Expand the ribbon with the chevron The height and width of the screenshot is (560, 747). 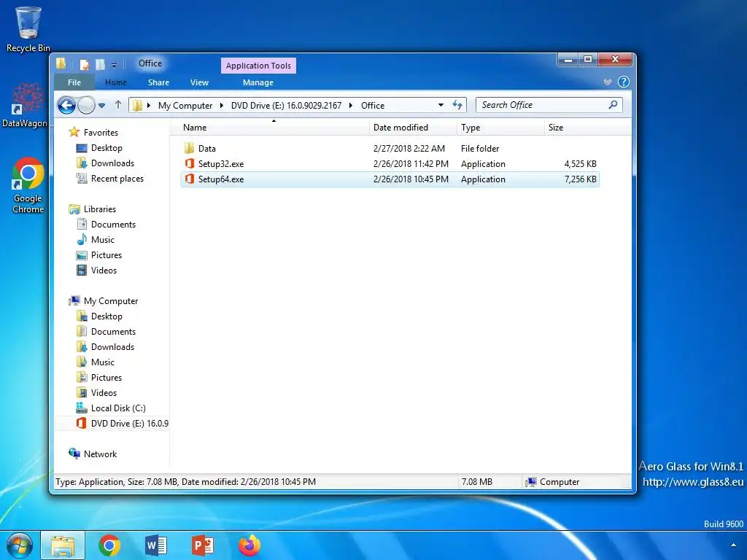pos(608,82)
